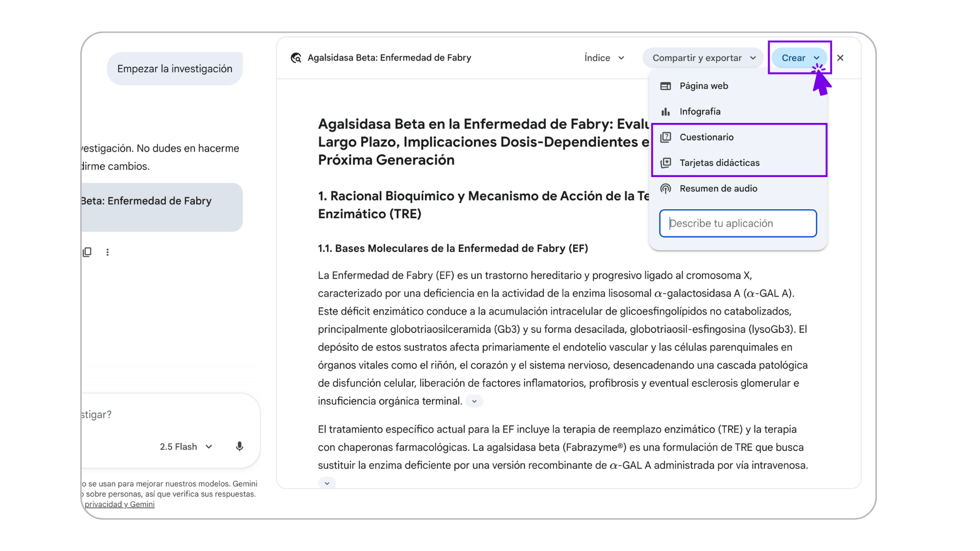This screenshot has width=980, height=551.
Task: Collapse the Crear dropdown menu
Action: pyautogui.click(x=799, y=58)
